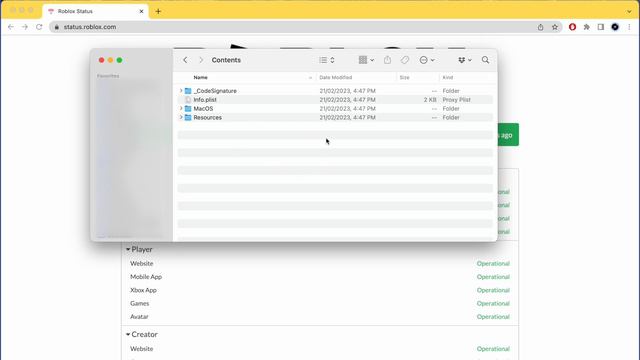Image resolution: width=640 pixels, height=360 pixels.
Task: Select the _CodeSignature folder row
Action: click(335, 91)
